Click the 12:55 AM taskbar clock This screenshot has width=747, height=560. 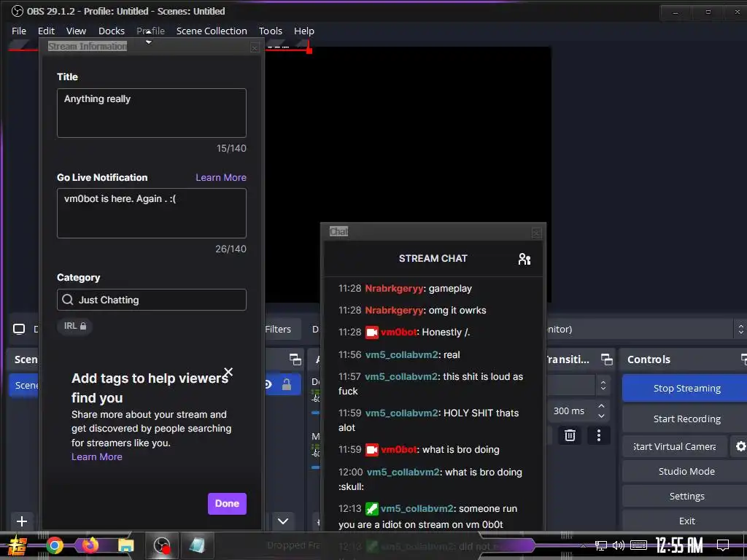[x=679, y=545]
